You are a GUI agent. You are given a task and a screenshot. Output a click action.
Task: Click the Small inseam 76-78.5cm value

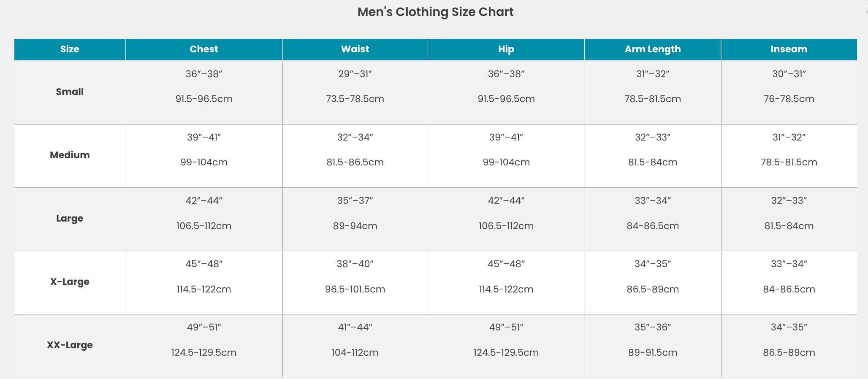click(x=789, y=99)
